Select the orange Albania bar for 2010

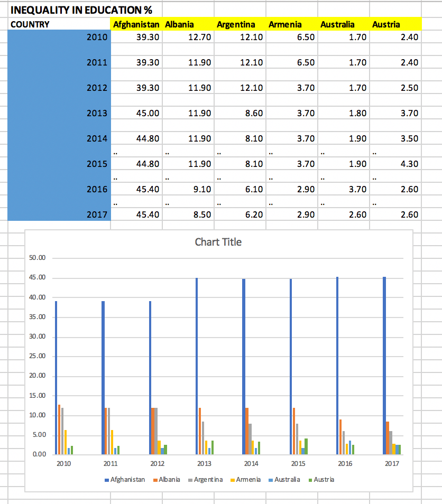coord(59,429)
